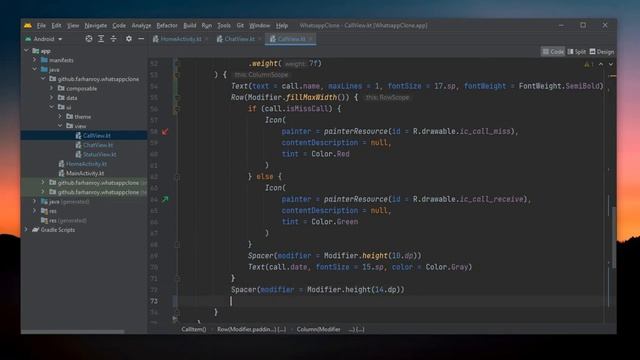Open the View menu
The width and height of the screenshot is (640, 360).
click(x=73, y=25)
